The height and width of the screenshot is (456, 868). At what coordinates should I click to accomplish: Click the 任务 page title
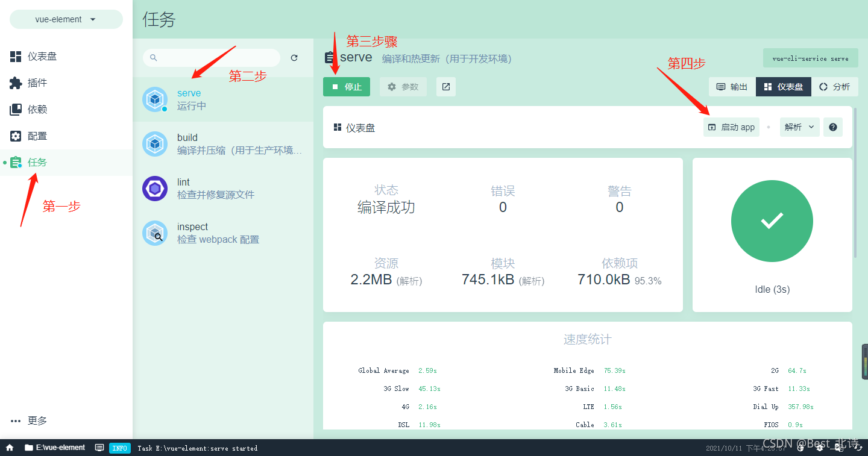click(x=159, y=19)
